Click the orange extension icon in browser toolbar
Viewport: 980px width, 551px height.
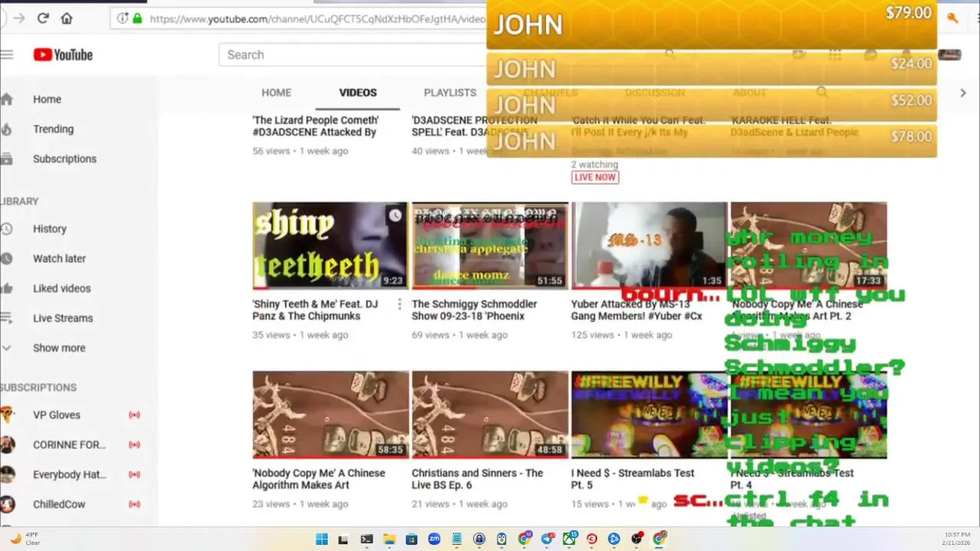(952, 18)
